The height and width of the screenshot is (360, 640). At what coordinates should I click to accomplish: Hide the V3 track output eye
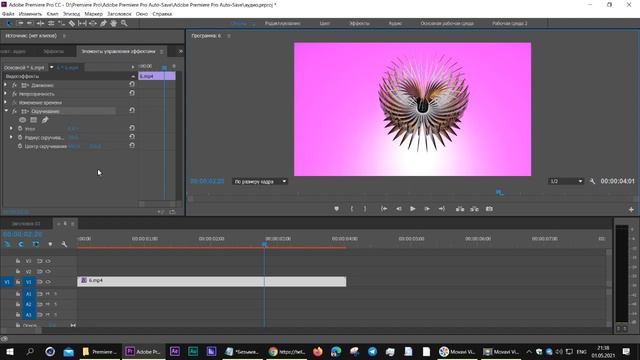[x=48, y=261]
